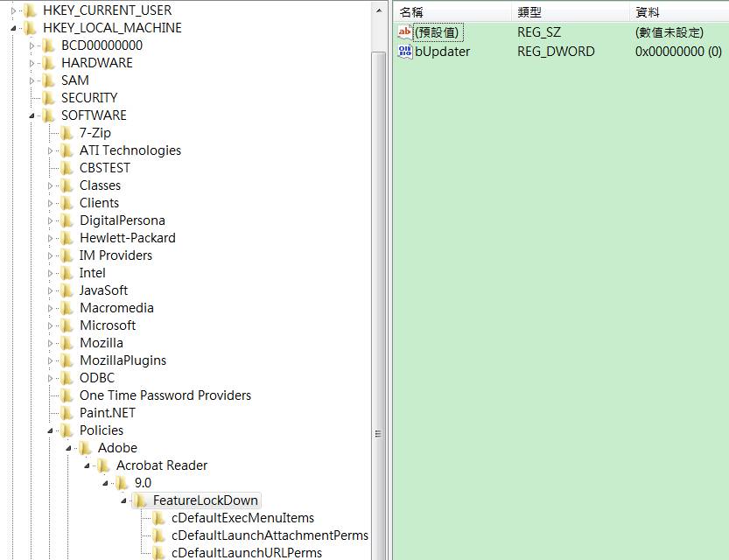The width and height of the screenshot is (729, 560).
Task: Select the FeatureLockDown key
Action: tap(206, 500)
